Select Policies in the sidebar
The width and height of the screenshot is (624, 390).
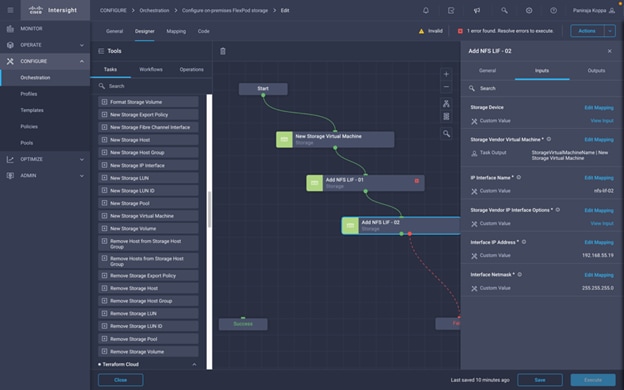click(45, 127)
